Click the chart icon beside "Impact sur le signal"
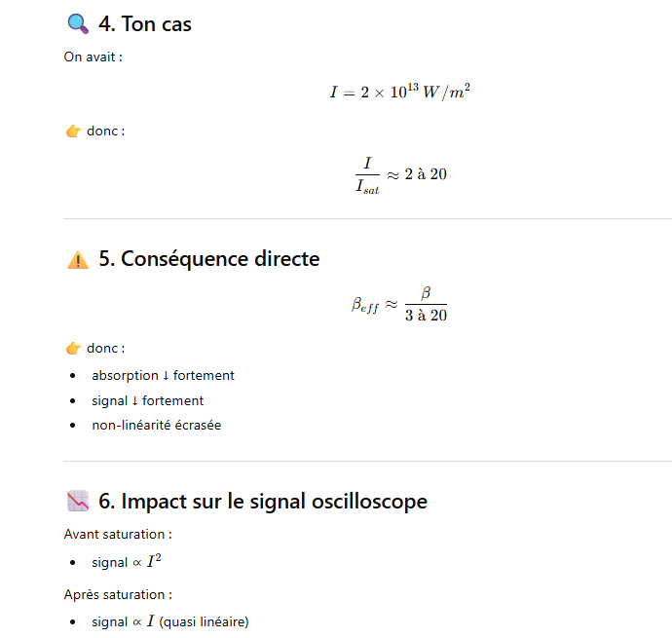This screenshot has height=638, width=672. [77, 502]
